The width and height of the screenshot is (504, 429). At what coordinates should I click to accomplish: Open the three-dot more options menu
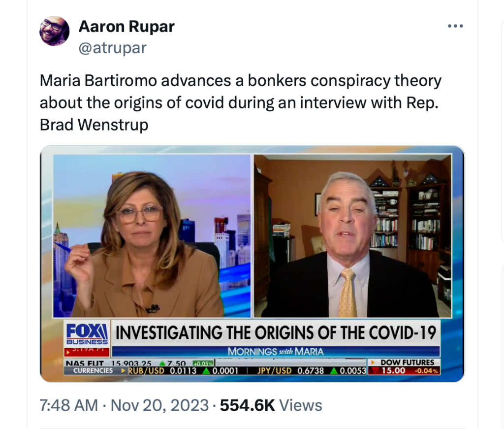(455, 26)
